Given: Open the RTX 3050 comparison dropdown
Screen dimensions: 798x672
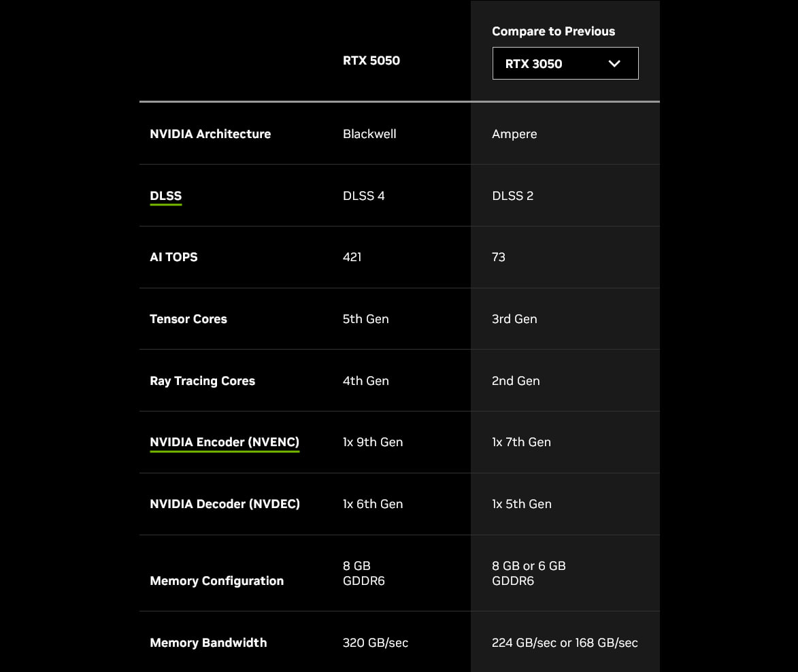Looking at the screenshot, I should point(565,63).
